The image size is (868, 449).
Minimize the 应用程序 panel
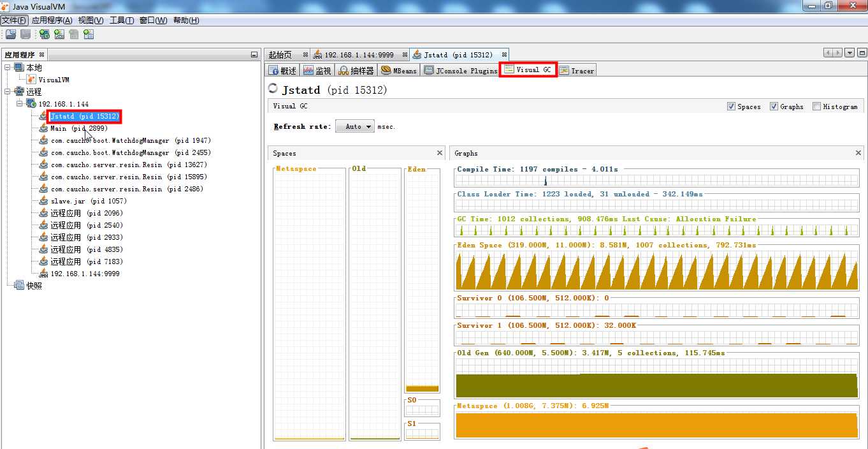click(x=254, y=55)
